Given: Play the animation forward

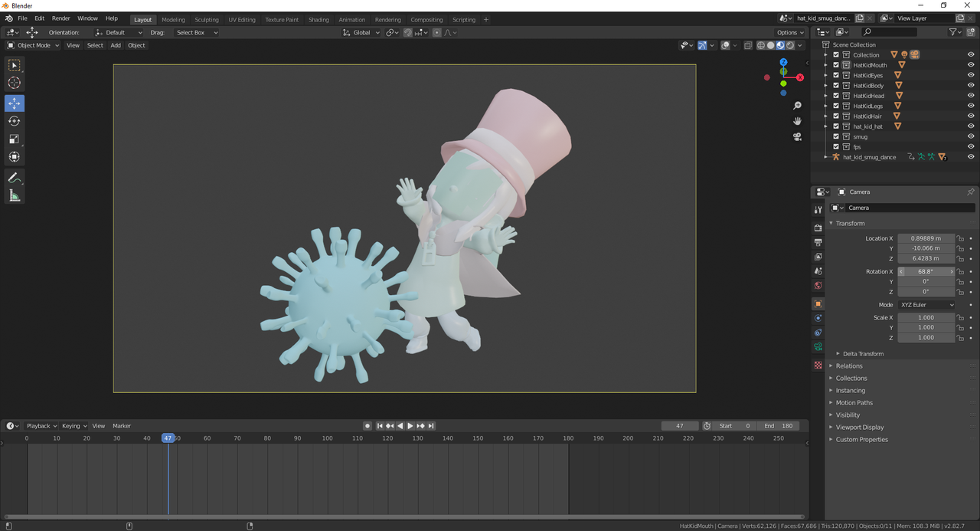Looking at the screenshot, I should tap(410, 426).
